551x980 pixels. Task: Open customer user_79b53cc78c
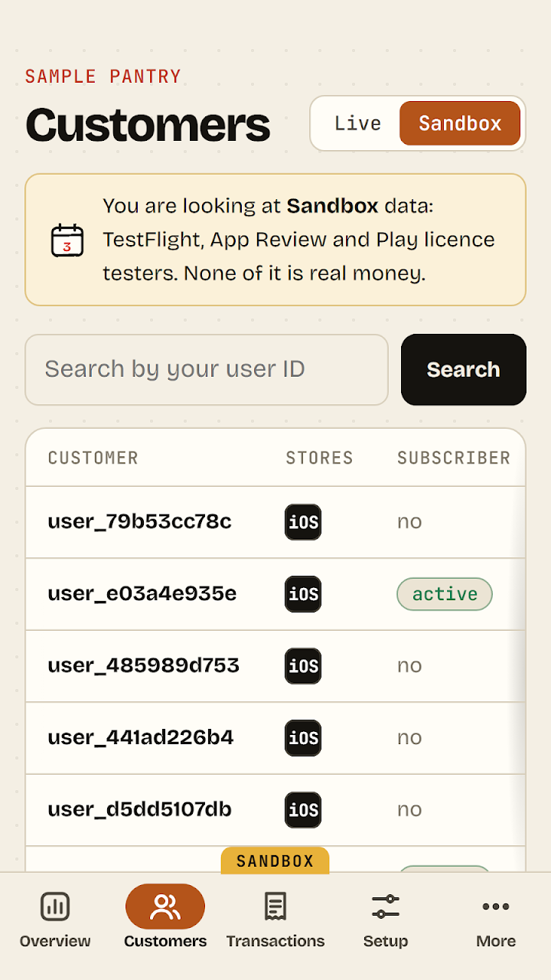click(x=139, y=522)
